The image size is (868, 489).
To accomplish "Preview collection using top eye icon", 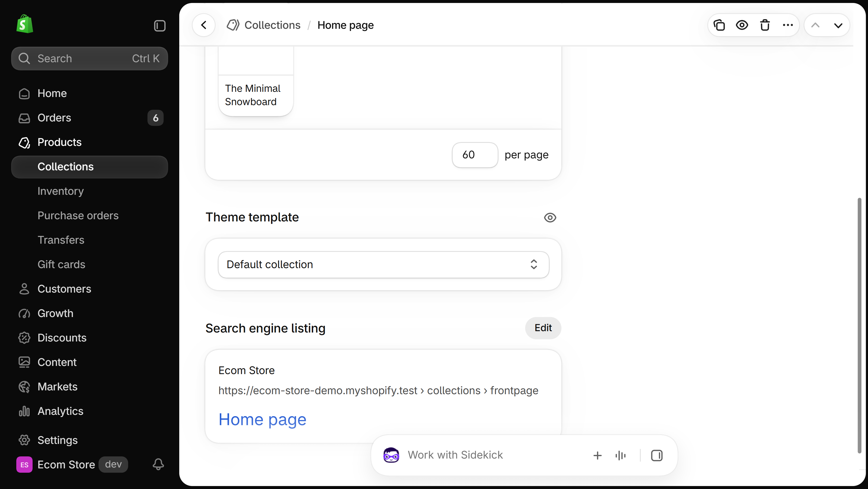I will tap(742, 25).
